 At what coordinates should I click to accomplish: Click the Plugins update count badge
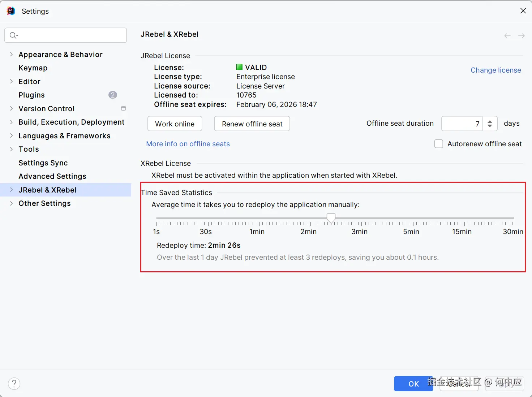pos(113,95)
